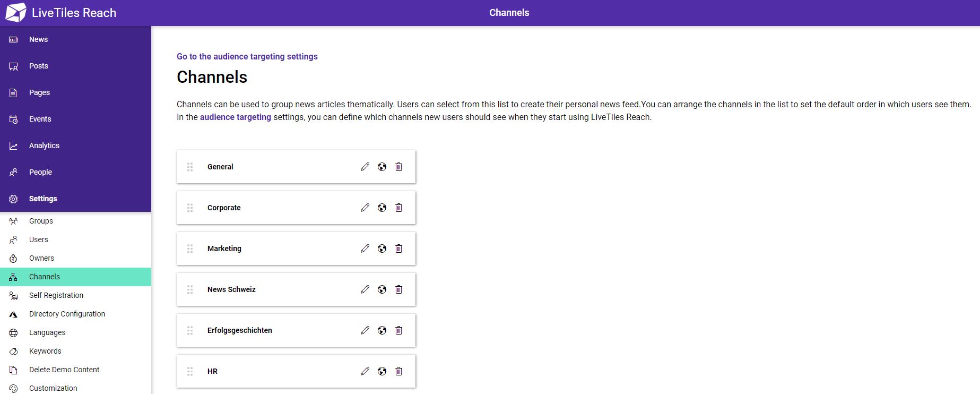Screen dimensions: 980x394
Task: Edit the General channel with pencil icon
Action: click(365, 167)
